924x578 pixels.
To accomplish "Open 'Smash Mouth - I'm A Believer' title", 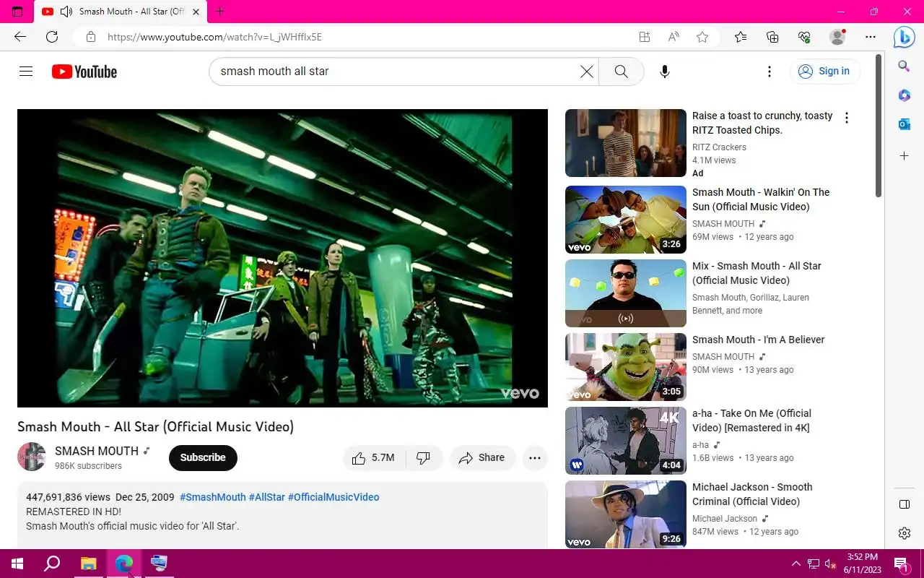I will tap(758, 340).
